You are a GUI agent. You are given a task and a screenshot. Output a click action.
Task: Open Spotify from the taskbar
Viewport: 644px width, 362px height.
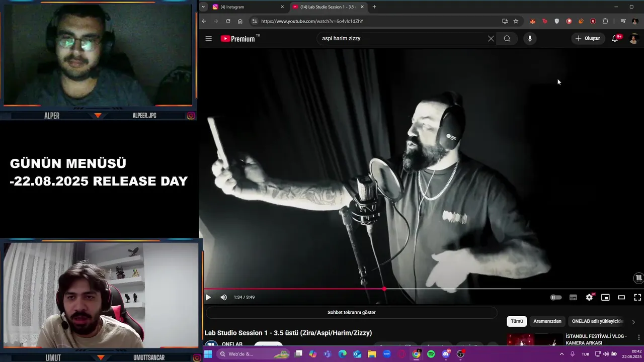coord(431,354)
